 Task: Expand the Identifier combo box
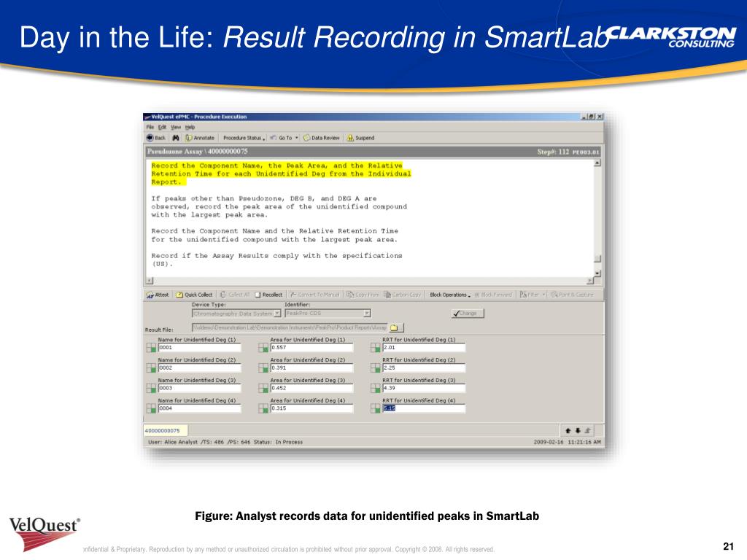[367, 314]
